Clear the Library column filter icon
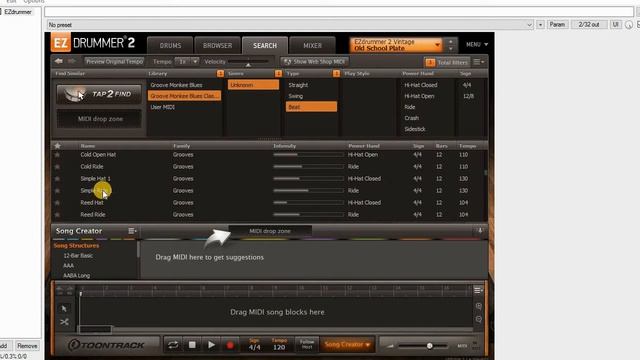This screenshot has width=640, height=360. coord(220,73)
